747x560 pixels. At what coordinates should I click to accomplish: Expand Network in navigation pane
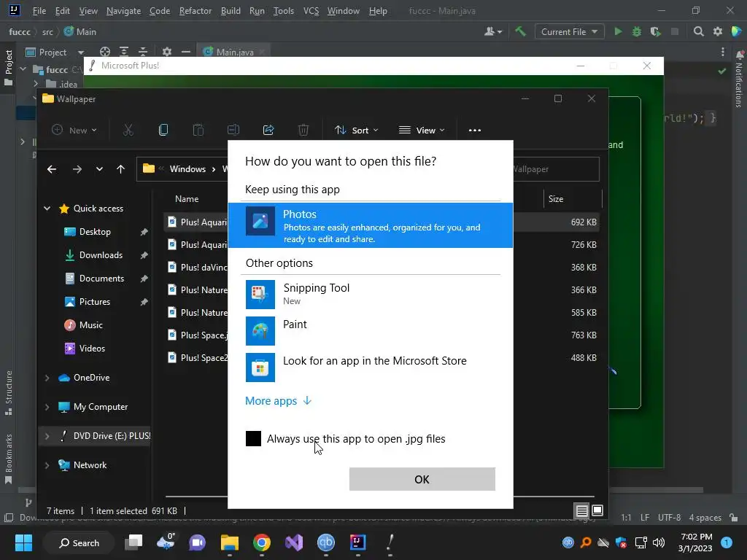[47, 465]
